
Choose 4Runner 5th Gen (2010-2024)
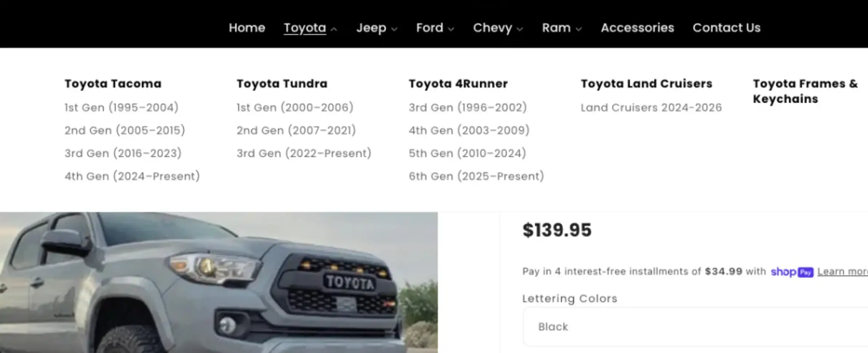click(x=467, y=153)
